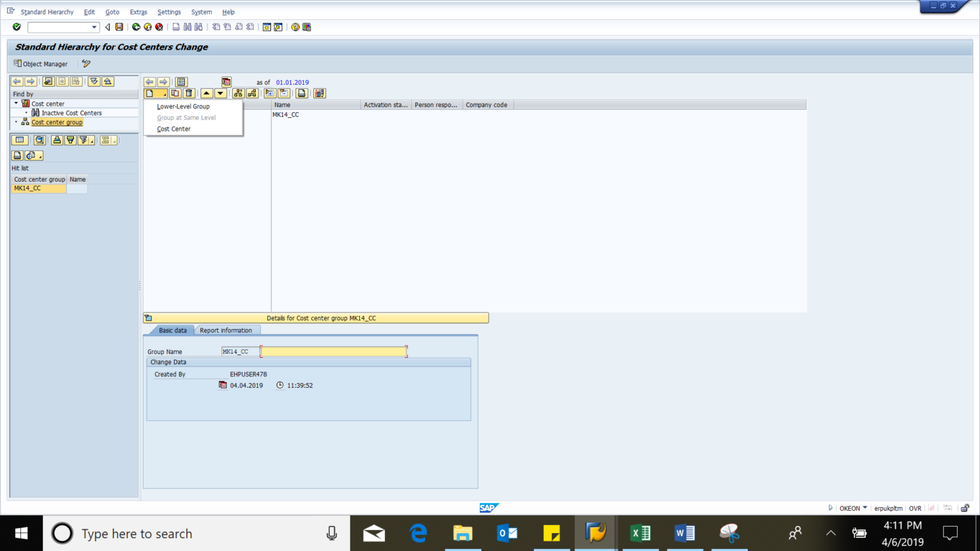Select the Print icon below the hit list
Image resolution: width=980 pixels, height=551 pixels.
click(17, 155)
